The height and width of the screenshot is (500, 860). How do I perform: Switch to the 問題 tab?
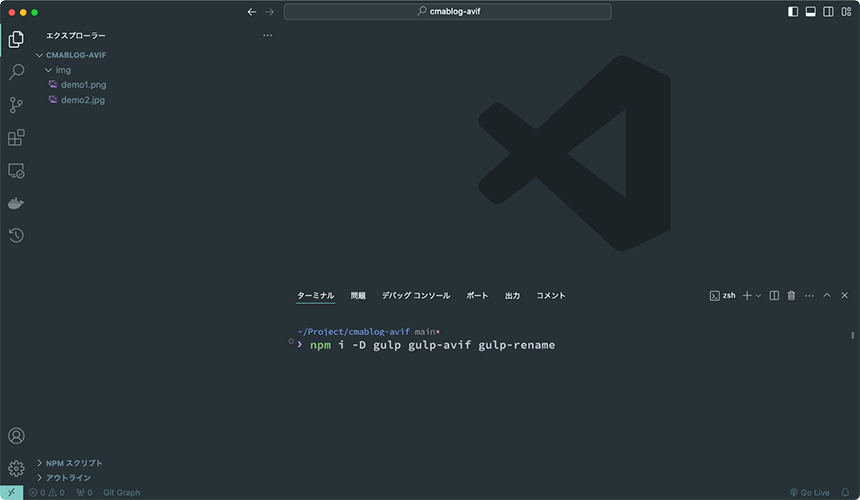(x=358, y=296)
